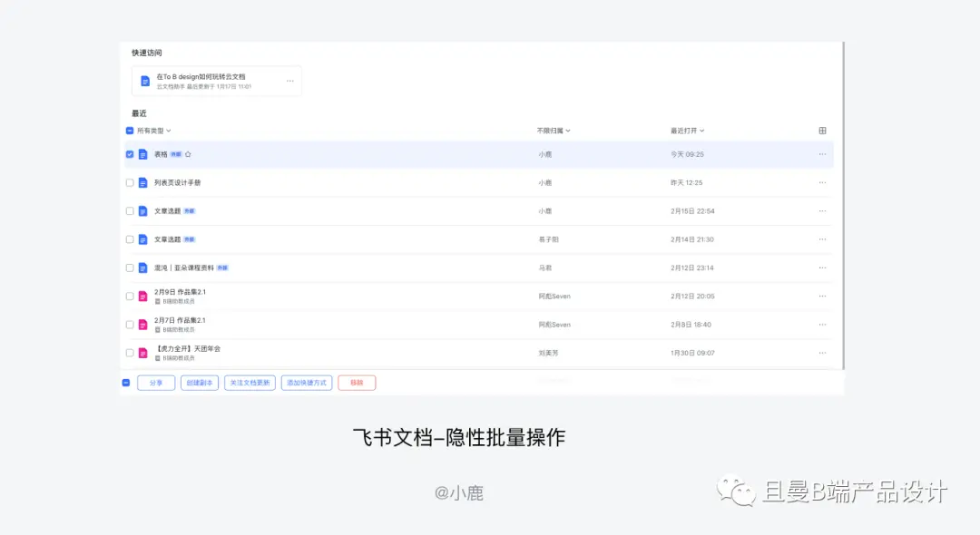Open more options for 2月8日 18:40 row
The width and height of the screenshot is (980, 535).
(x=822, y=325)
